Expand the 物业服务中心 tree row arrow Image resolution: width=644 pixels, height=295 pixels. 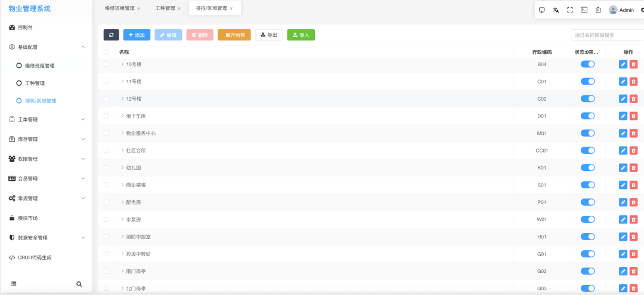122,133
